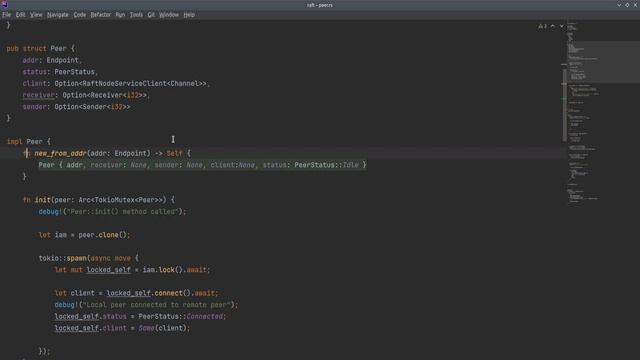
Task: Click the code minimap preview
Action: point(602,112)
